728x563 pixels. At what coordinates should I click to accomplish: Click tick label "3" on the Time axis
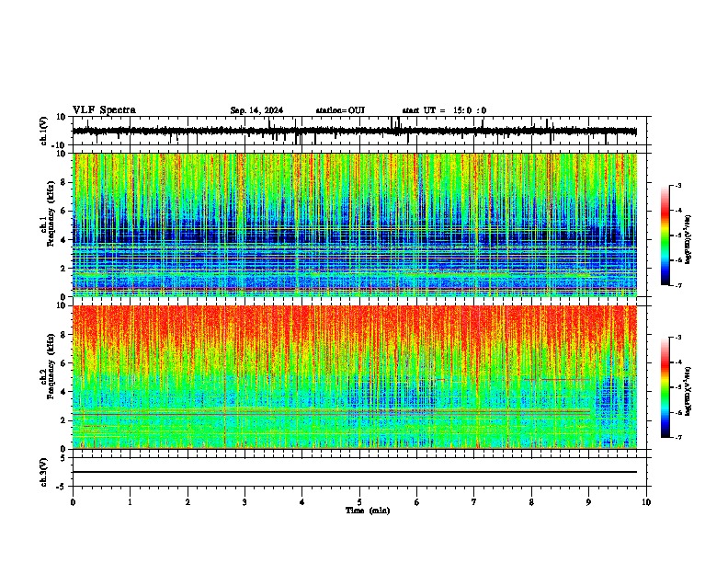(x=245, y=502)
